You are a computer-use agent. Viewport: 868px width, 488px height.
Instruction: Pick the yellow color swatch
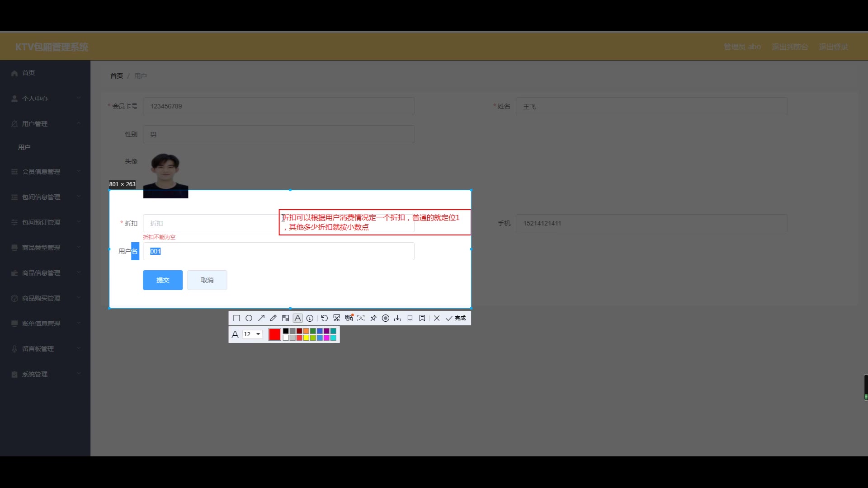(x=306, y=338)
